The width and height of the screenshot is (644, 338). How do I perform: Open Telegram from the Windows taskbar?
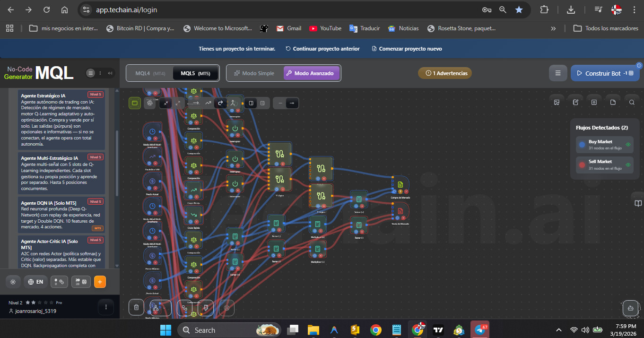480,329
